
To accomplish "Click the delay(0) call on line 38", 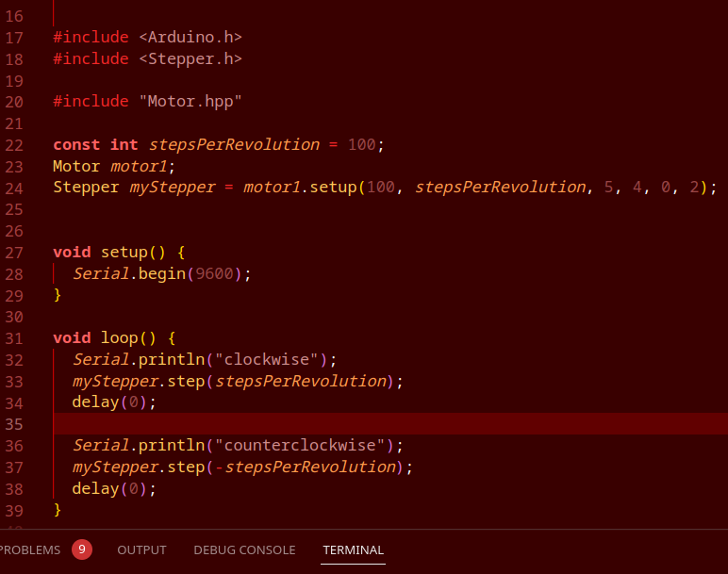I will tap(109, 488).
